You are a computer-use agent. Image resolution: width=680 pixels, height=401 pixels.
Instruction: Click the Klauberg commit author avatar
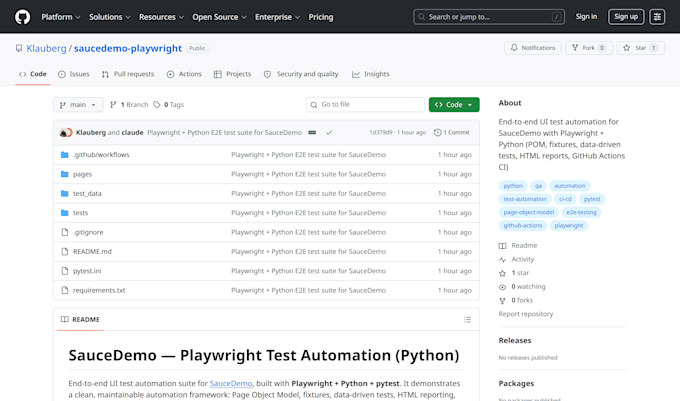pyautogui.click(x=65, y=133)
